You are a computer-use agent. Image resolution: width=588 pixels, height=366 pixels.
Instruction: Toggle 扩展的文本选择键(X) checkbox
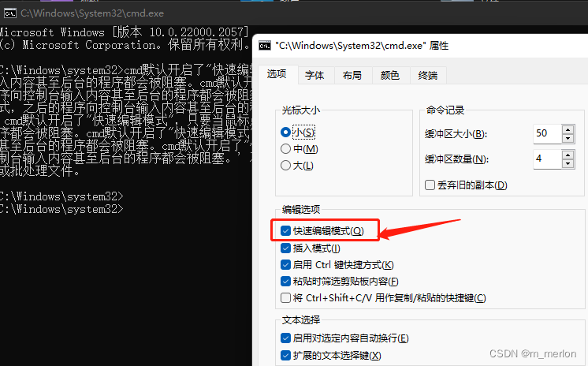pyautogui.click(x=285, y=355)
